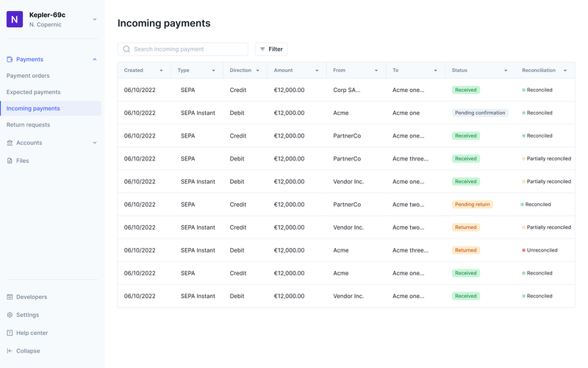This screenshot has width=588, height=368.
Task: Open Return requests page
Action: [x=28, y=124]
